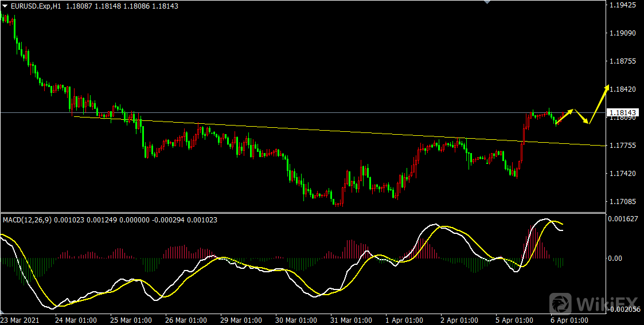Click the 1.19425 price axis label
Viewport: 644px width, 325px height.
point(623,5)
